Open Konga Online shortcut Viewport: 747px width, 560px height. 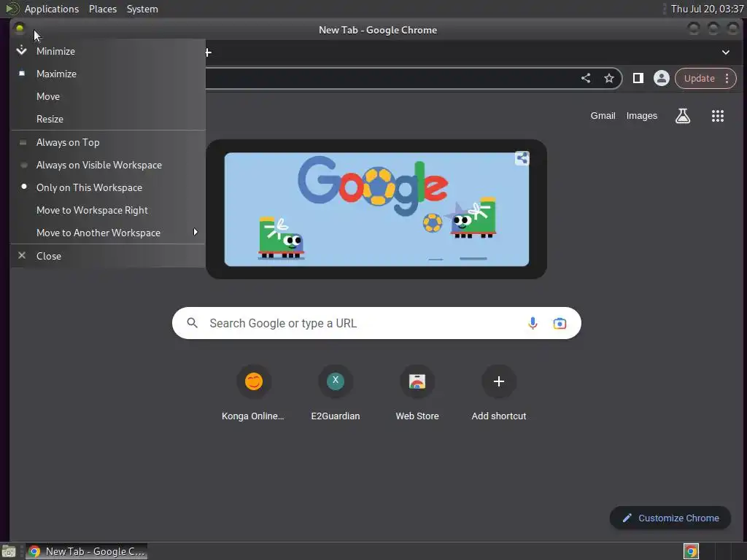(253, 393)
